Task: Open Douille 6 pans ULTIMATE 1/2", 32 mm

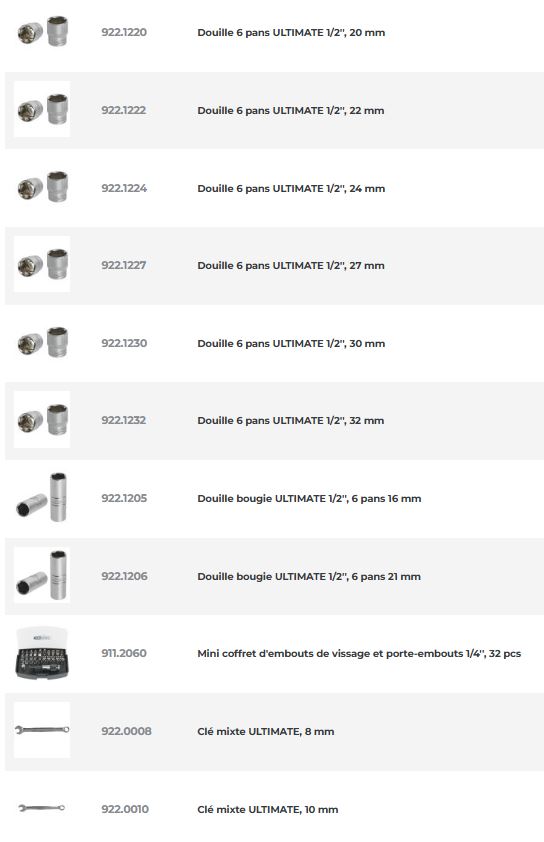Action: point(291,420)
